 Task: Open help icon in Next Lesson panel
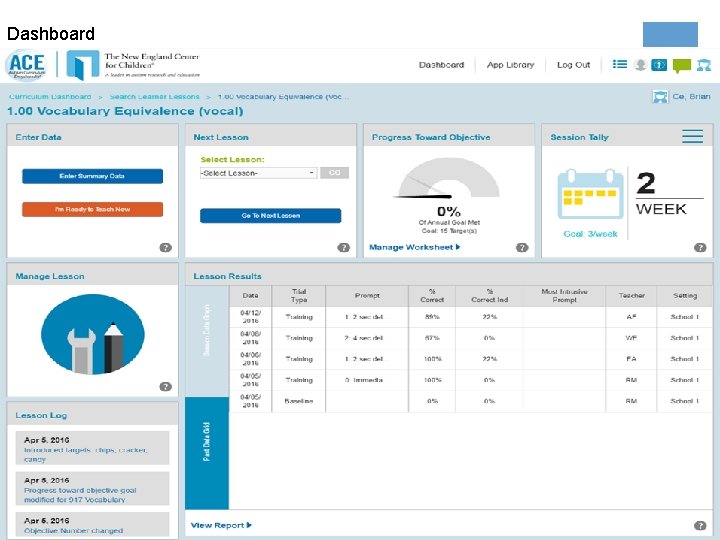343,248
